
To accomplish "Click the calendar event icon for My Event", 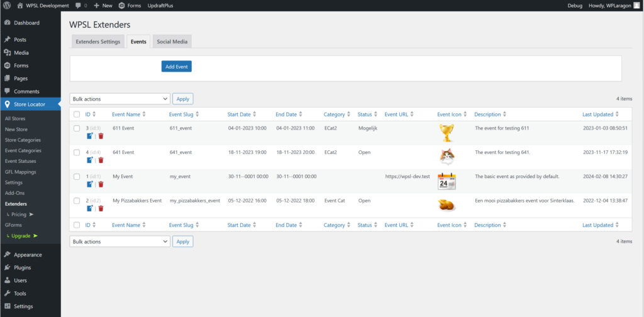I will click(x=447, y=181).
